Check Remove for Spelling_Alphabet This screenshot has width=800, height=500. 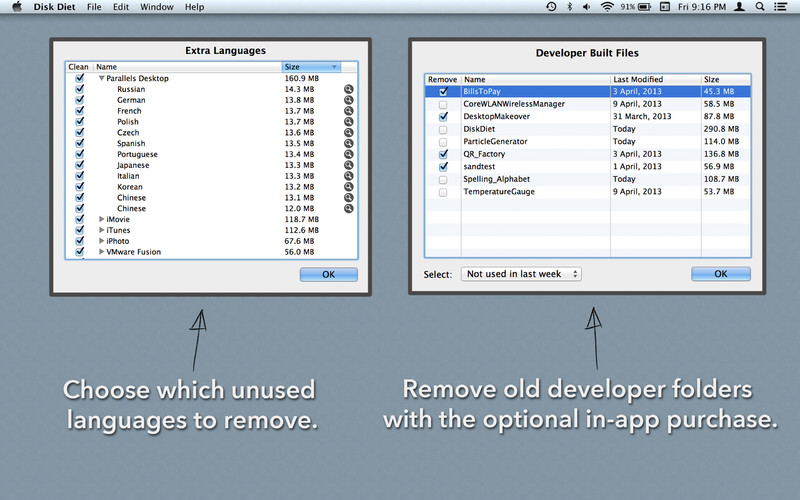[443, 180]
